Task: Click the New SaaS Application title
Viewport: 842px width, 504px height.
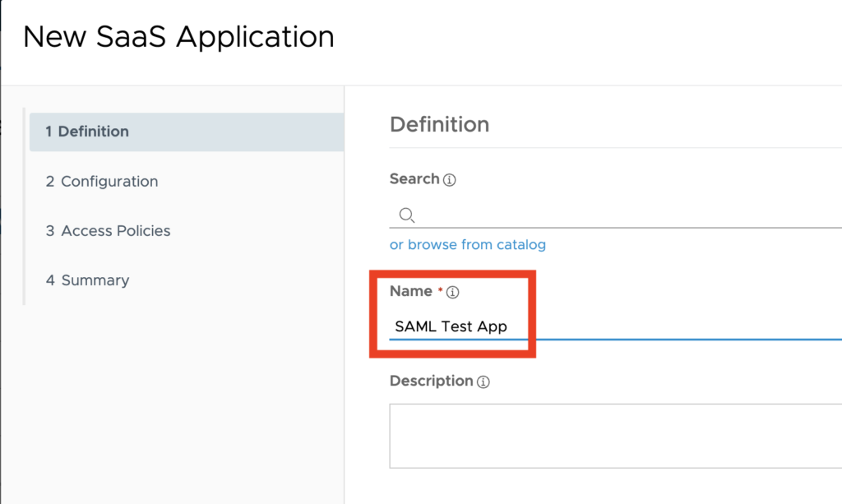Action: pyautogui.click(x=179, y=36)
